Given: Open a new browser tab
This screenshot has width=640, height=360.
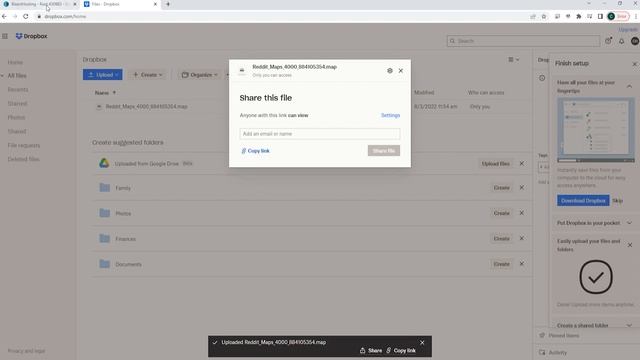Looking at the screenshot, I should (x=167, y=4).
